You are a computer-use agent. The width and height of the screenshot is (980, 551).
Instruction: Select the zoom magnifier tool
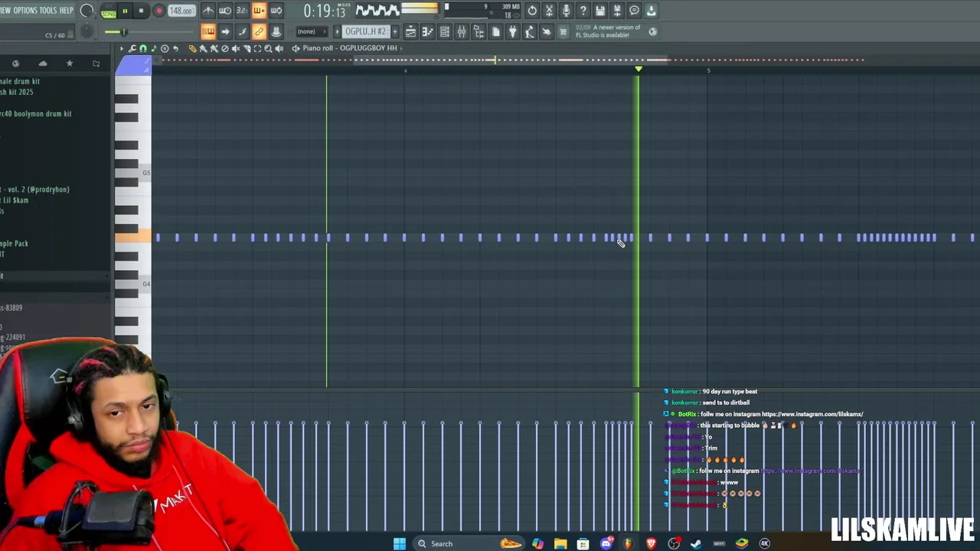click(x=268, y=48)
